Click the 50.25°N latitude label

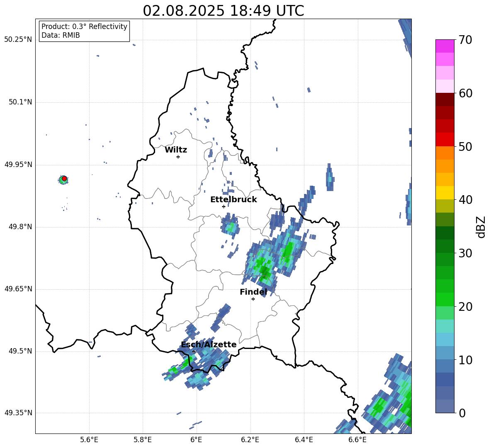[x=18, y=40]
